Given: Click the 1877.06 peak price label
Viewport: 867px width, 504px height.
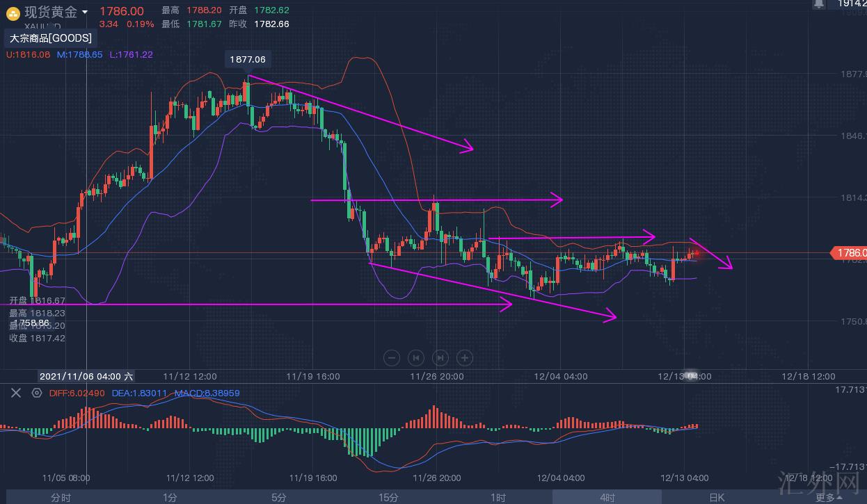Looking at the screenshot, I should point(248,60).
